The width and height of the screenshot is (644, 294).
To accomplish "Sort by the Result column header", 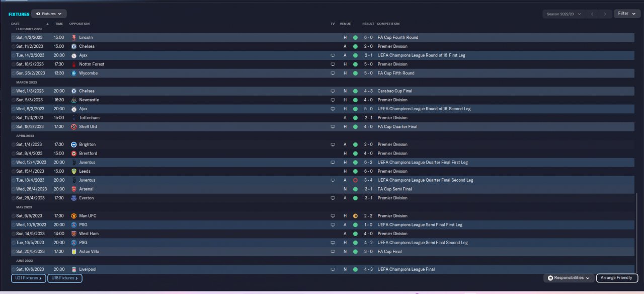I will [368, 24].
